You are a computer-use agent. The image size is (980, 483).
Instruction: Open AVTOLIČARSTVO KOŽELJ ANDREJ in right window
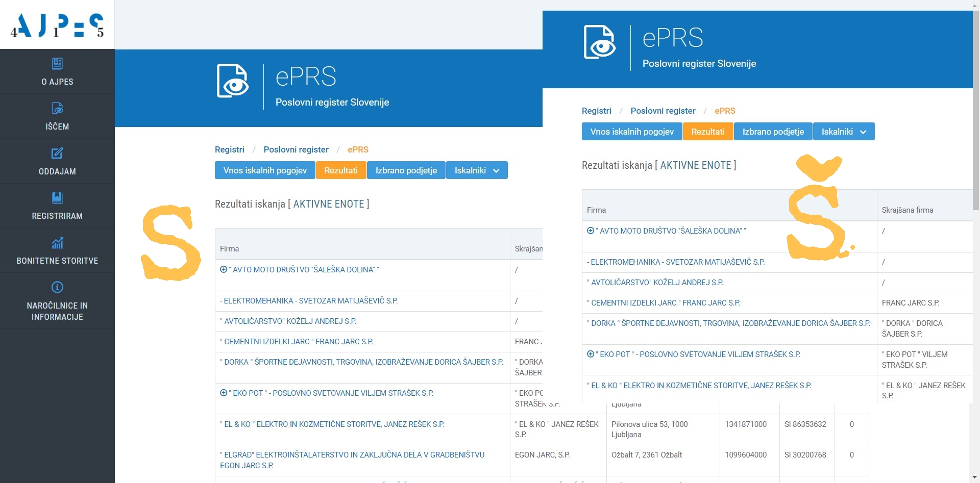pos(655,283)
